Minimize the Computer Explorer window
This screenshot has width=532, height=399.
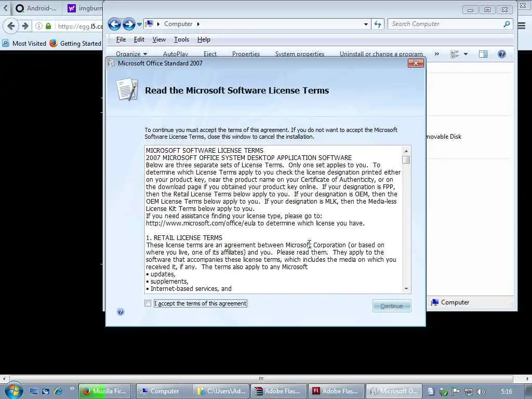pos(470,10)
